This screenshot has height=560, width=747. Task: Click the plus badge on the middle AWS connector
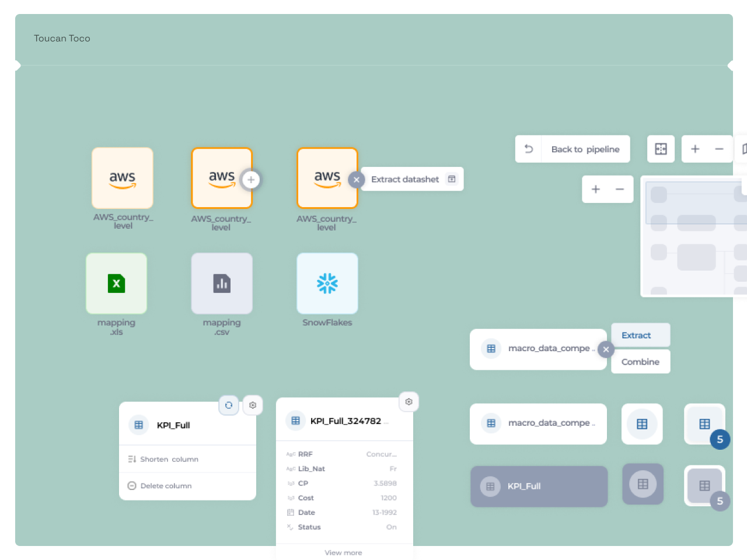(x=251, y=180)
